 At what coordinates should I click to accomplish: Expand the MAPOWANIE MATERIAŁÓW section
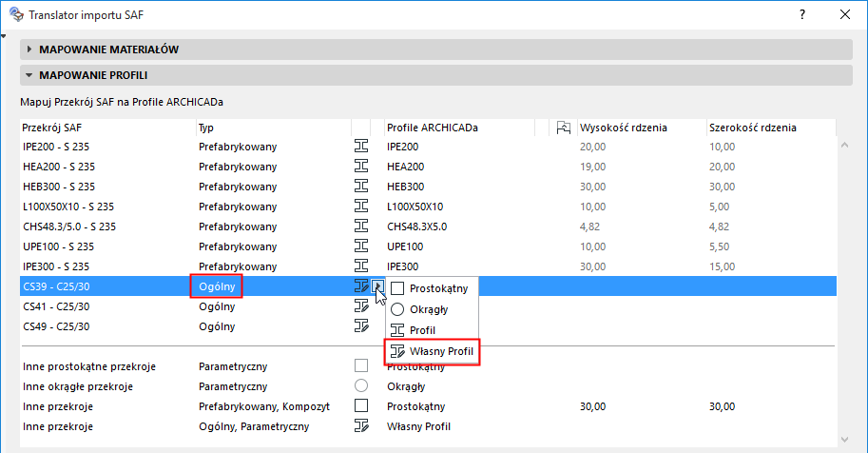pyautogui.click(x=29, y=49)
